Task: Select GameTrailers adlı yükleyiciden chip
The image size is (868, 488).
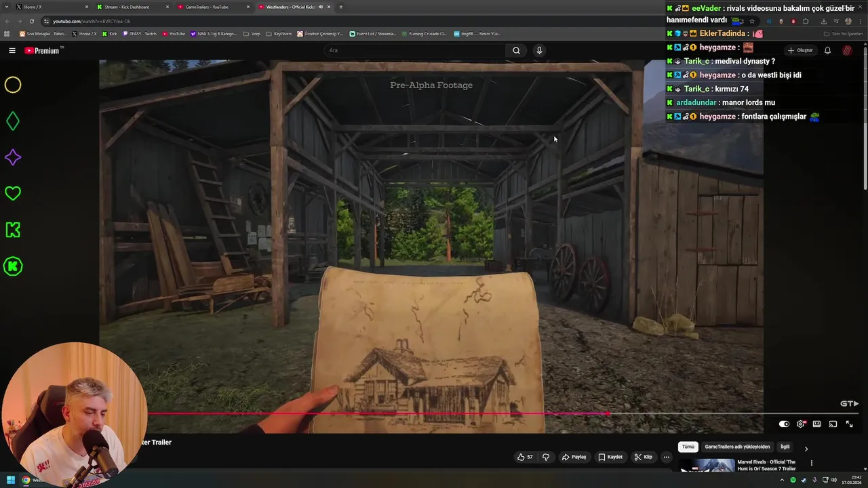Action: click(737, 447)
